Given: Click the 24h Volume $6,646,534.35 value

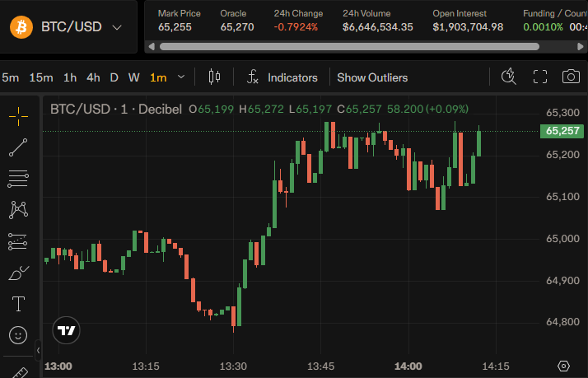Looking at the screenshot, I should click(378, 27).
